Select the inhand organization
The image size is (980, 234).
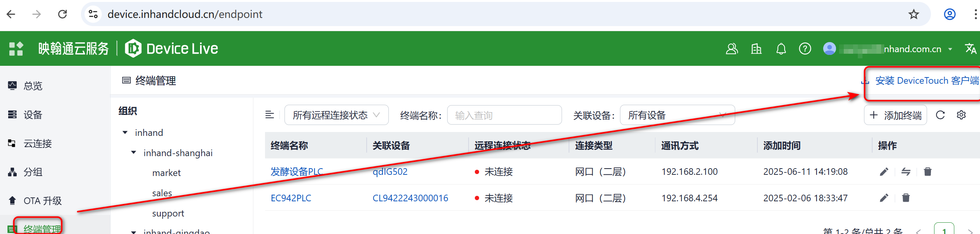point(149,133)
